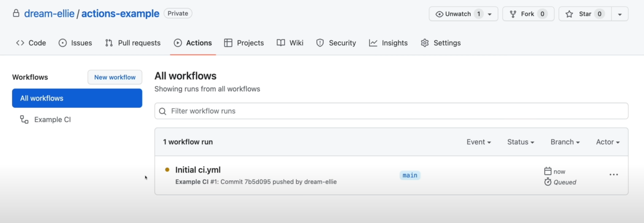
Task: Click the Private badge label
Action: (x=178, y=13)
